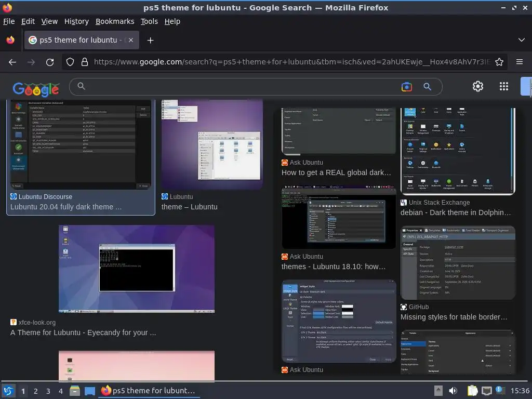Open the update notification tray icon
Screen dimensions: 532x399
pos(500,390)
